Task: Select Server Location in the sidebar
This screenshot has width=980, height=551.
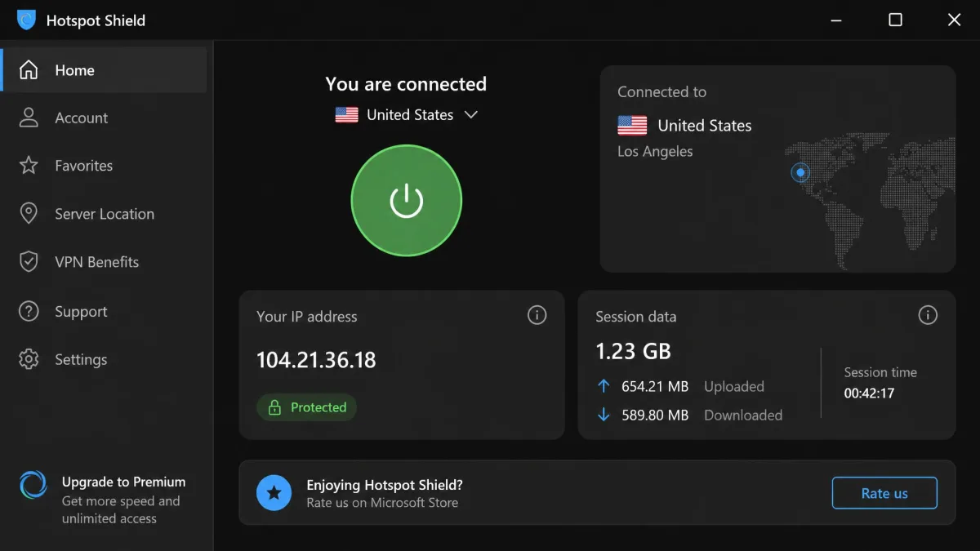Action: point(105,214)
